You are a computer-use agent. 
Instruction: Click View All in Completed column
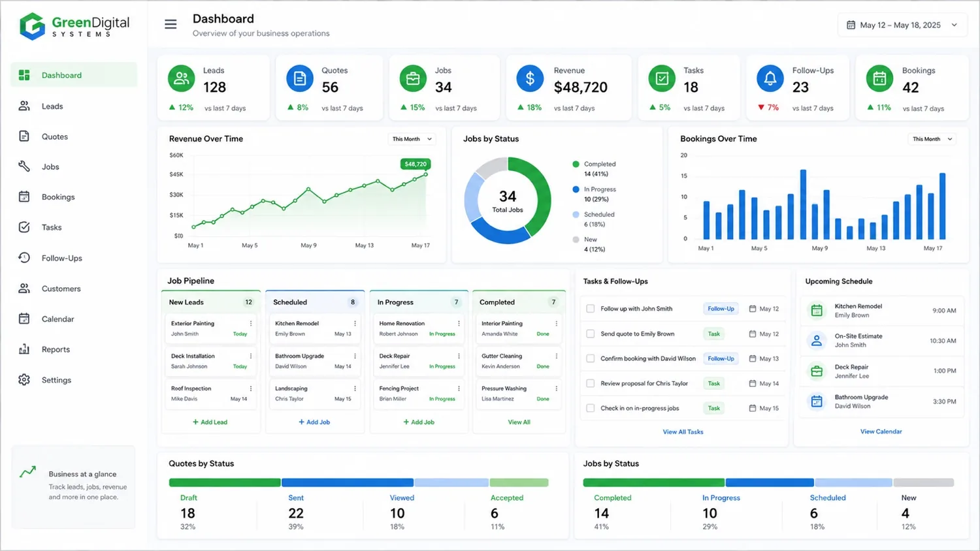[x=519, y=422]
